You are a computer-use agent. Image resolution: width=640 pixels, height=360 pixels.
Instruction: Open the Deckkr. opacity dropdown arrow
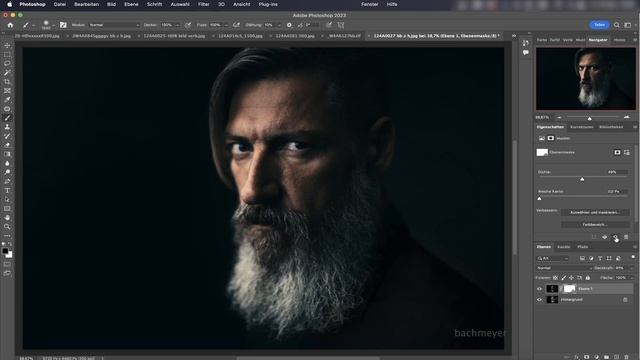pyautogui.click(x=177, y=25)
